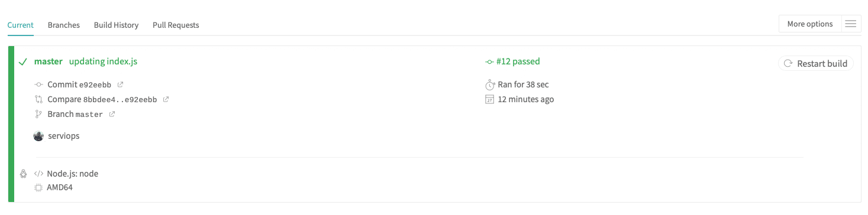Switch to the Build History tab
Screen dimensions: 868x215
coord(116,25)
